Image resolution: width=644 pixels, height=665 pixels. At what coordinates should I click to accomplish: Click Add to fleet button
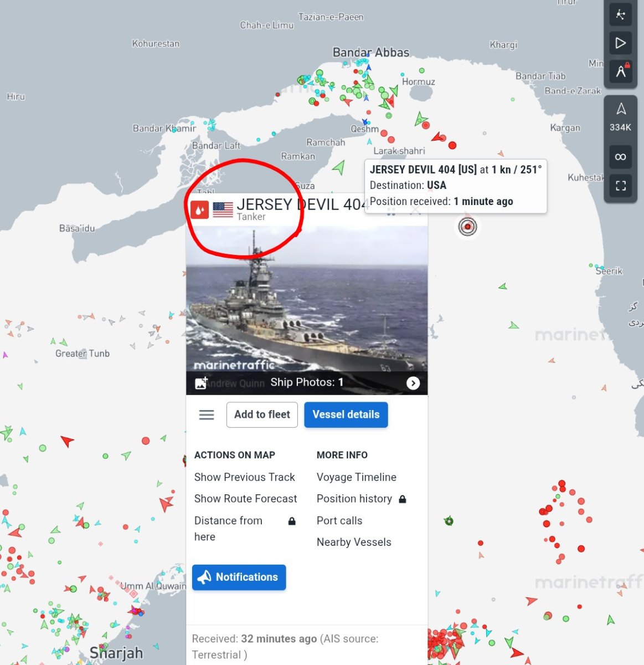pos(262,415)
